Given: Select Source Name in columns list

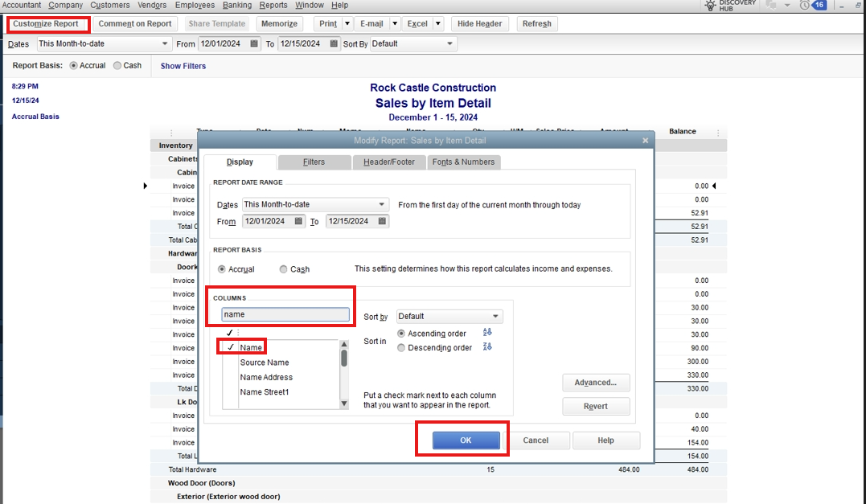Looking at the screenshot, I should 264,363.
